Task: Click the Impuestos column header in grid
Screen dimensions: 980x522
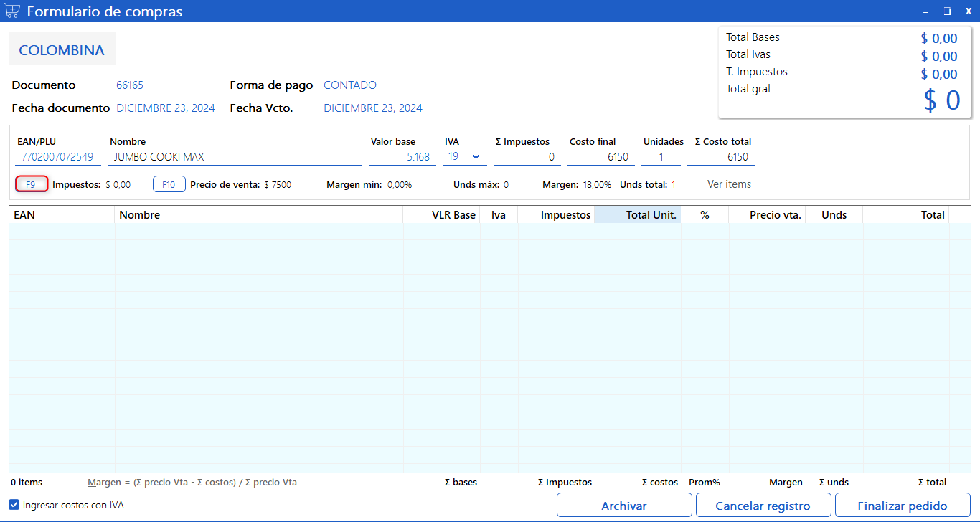Action: [556, 214]
